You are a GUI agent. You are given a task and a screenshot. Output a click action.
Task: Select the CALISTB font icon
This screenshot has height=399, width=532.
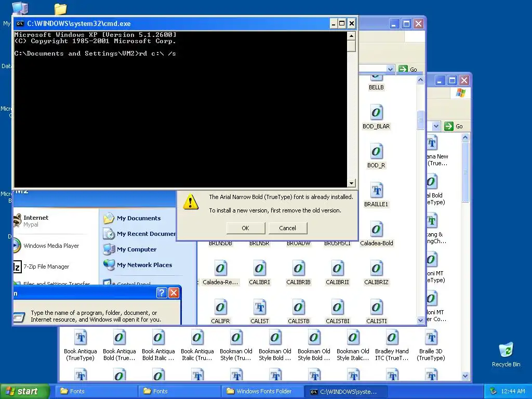tap(298, 308)
